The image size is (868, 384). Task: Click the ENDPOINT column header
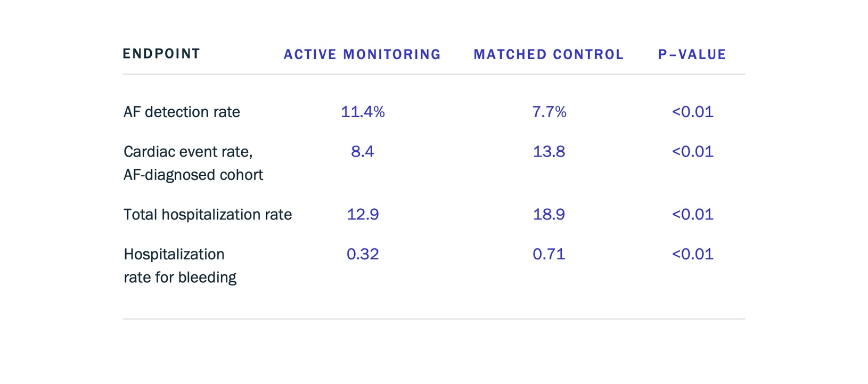coord(161,54)
